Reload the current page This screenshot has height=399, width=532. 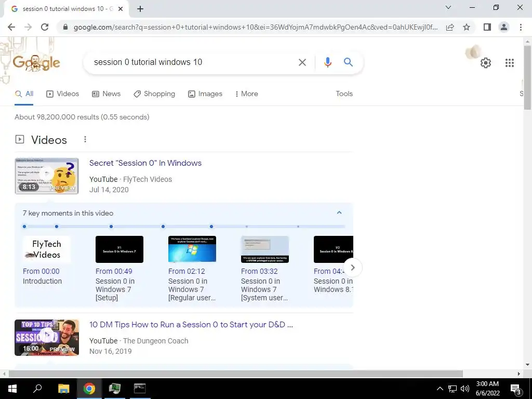(x=45, y=27)
